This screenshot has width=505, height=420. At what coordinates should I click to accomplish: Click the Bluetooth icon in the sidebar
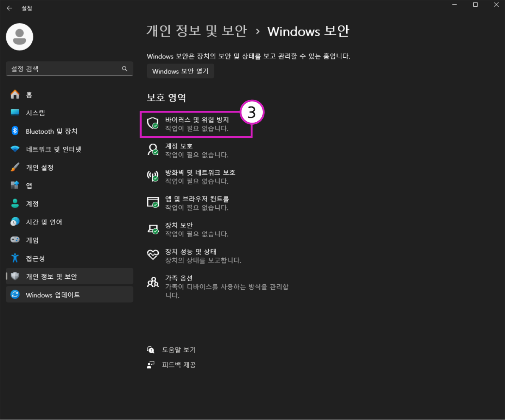coord(15,131)
